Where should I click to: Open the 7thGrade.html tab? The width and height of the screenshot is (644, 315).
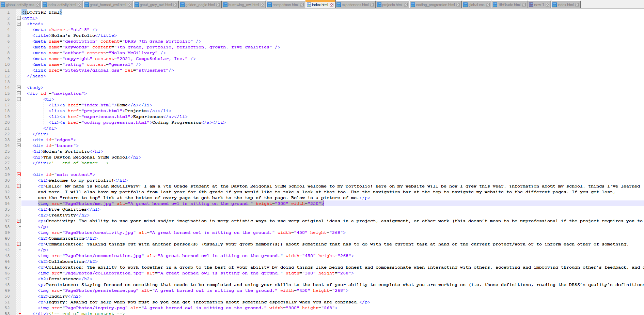click(x=509, y=5)
